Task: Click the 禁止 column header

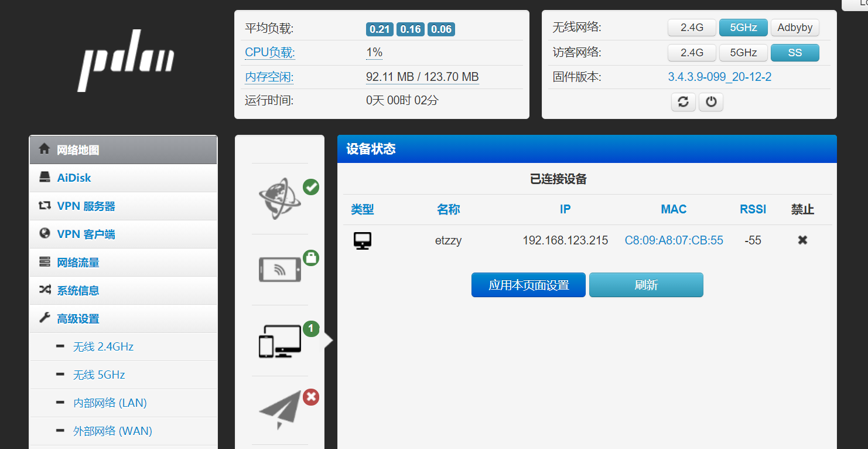Action: click(x=802, y=209)
